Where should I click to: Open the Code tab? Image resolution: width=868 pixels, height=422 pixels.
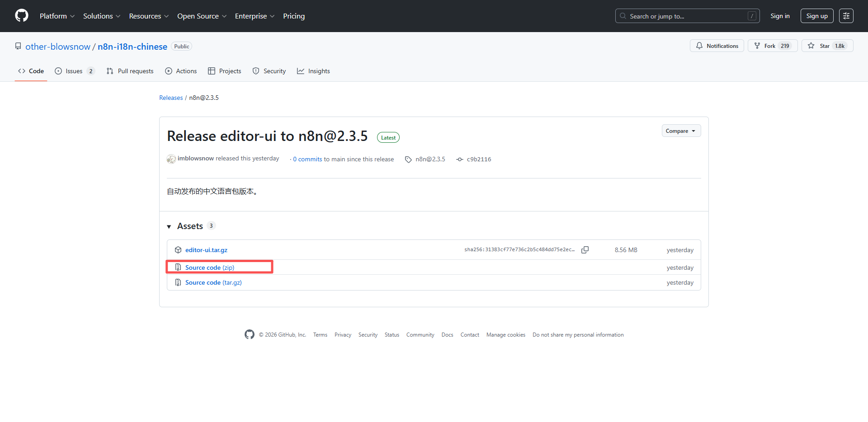(31, 71)
